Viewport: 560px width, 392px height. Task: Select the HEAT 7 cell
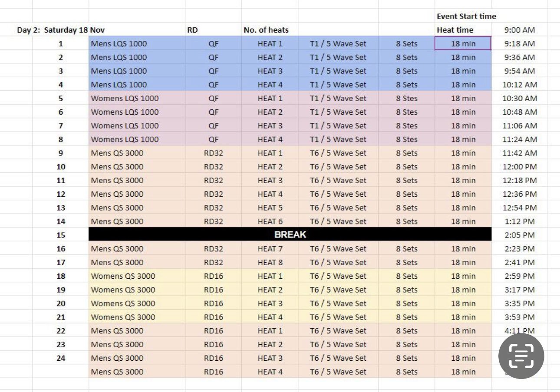coord(270,249)
